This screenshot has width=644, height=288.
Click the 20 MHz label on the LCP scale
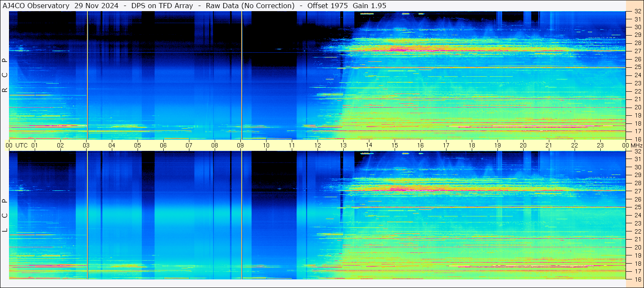[x=637, y=247]
